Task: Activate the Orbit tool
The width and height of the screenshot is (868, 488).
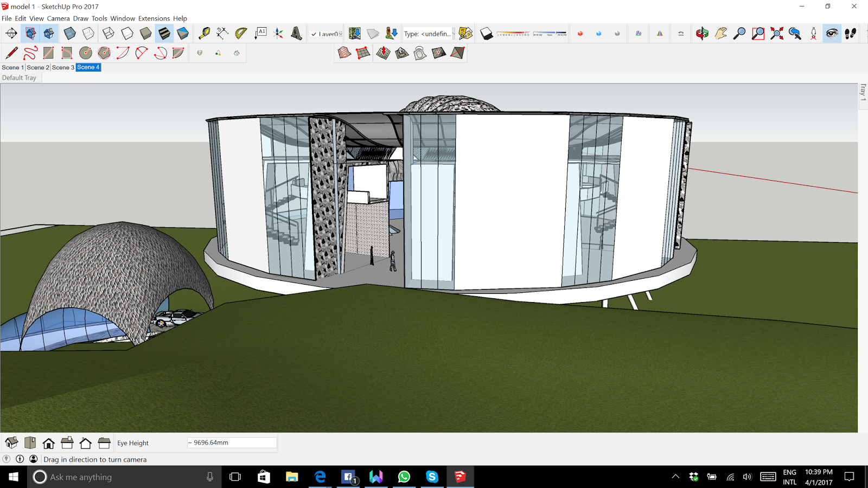Action: (x=703, y=33)
